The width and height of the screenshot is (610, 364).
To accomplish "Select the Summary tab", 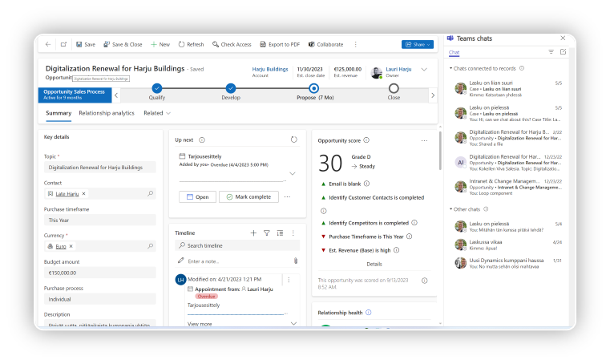I will point(59,113).
